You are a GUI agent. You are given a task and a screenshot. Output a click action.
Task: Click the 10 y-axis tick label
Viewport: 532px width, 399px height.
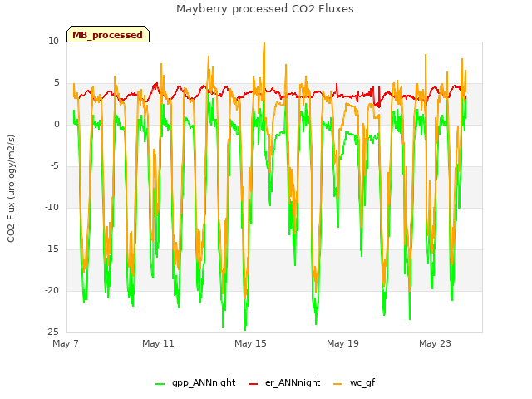coord(53,41)
